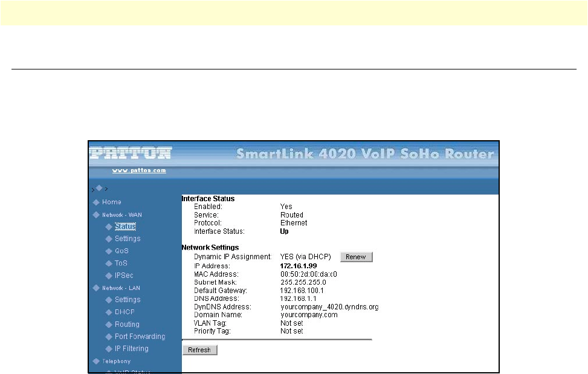Click the diamond icon beside IP Filtering
The image size is (588, 374).
[109, 349]
